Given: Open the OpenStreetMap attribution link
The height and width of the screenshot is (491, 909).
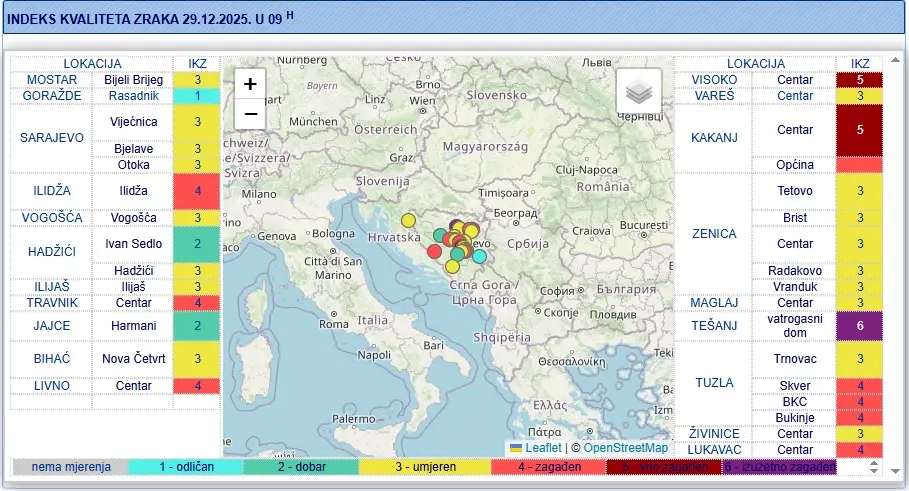Looking at the screenshot, I should click(x=625, y=448).
